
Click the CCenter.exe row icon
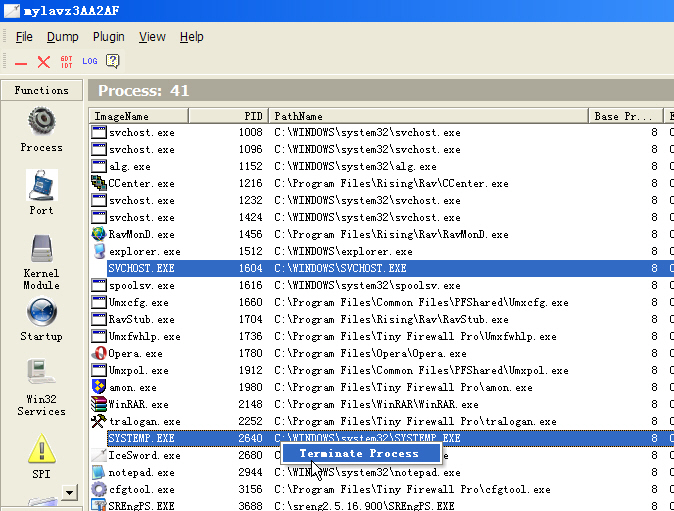coord(99,183)
